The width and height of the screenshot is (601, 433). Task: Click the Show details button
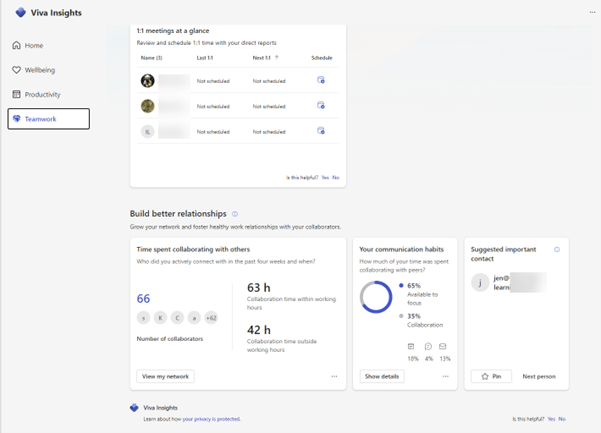[382, 377]
